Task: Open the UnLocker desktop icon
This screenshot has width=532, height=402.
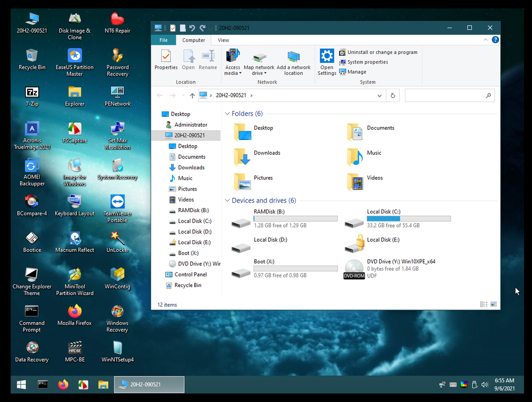Action: 118,243
